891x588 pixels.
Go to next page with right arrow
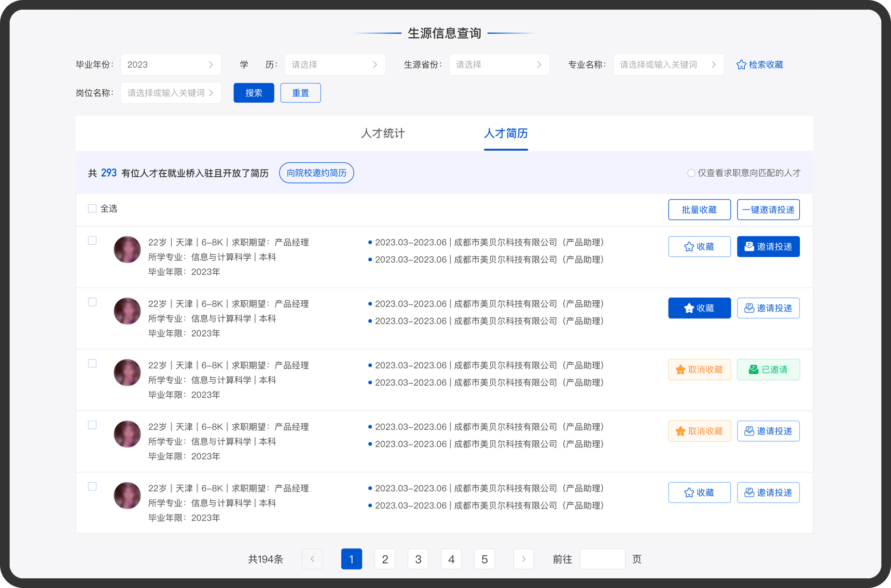tap(524, 559)
